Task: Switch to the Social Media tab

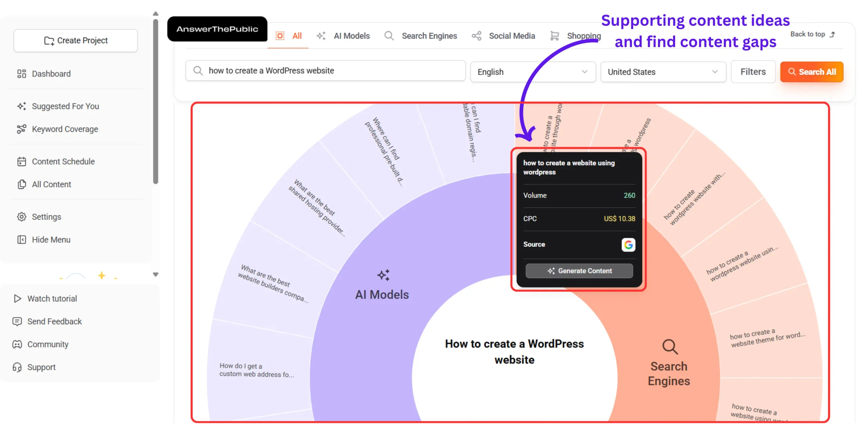Action: point(504,36)
